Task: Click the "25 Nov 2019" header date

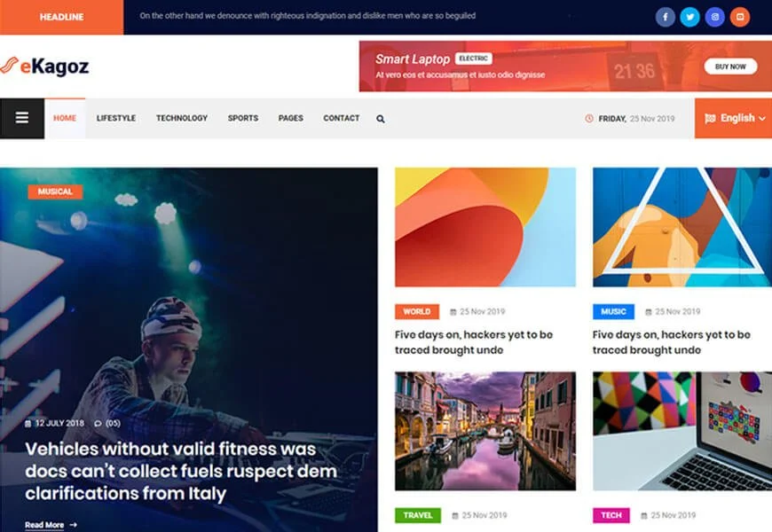Action: click(x=652, y=119)
